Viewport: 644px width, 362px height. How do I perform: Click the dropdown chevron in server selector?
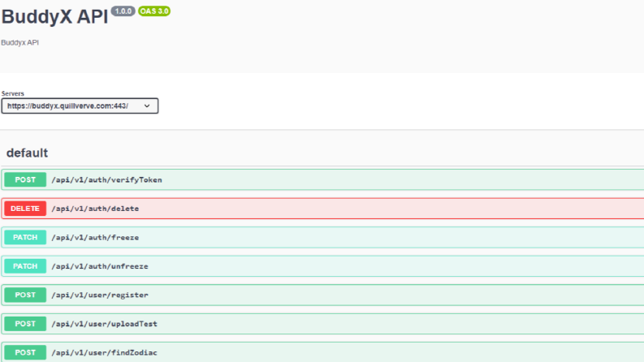pos(147,106)
